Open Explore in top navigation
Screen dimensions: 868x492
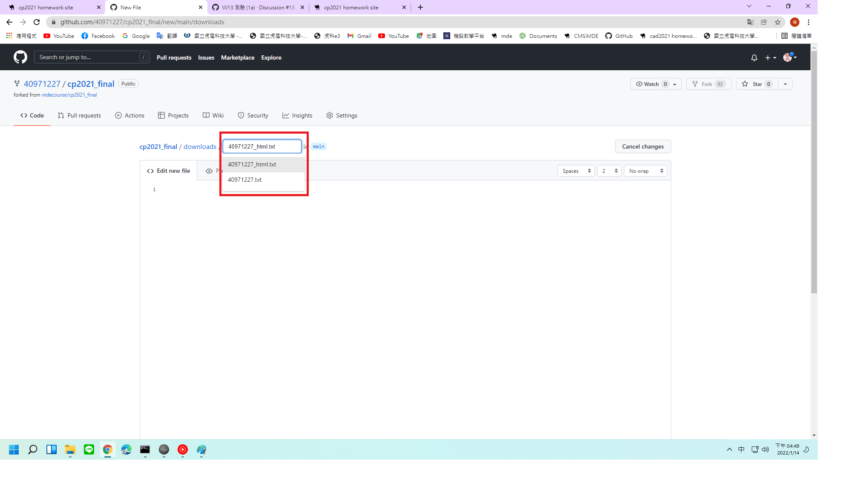click(x=271, y=57)
